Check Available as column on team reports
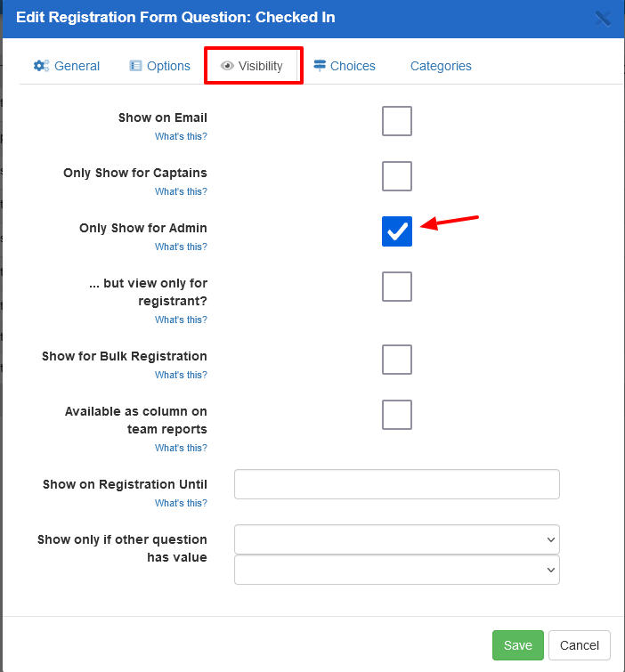 tap(397, 415)
